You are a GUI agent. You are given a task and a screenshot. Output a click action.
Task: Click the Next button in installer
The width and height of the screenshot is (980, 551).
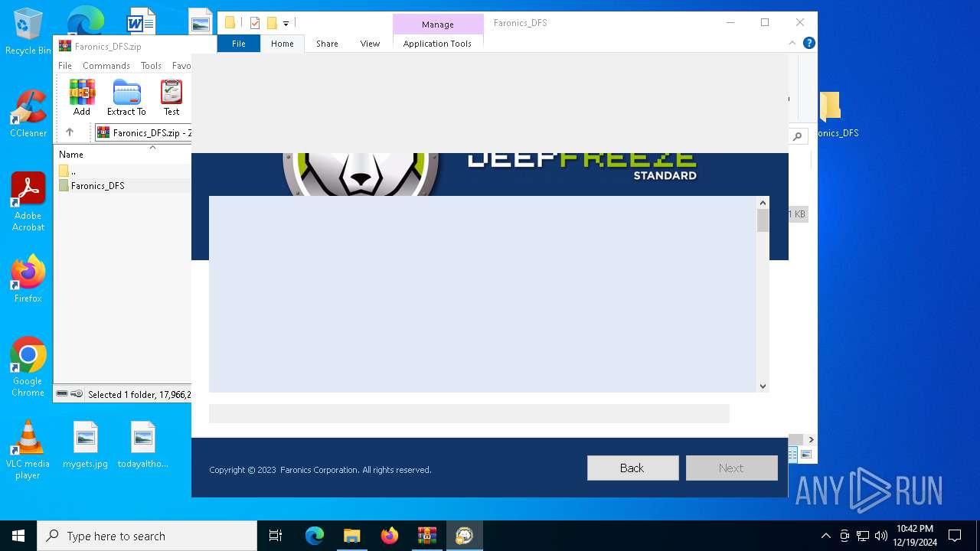click(x=731, y=468)
